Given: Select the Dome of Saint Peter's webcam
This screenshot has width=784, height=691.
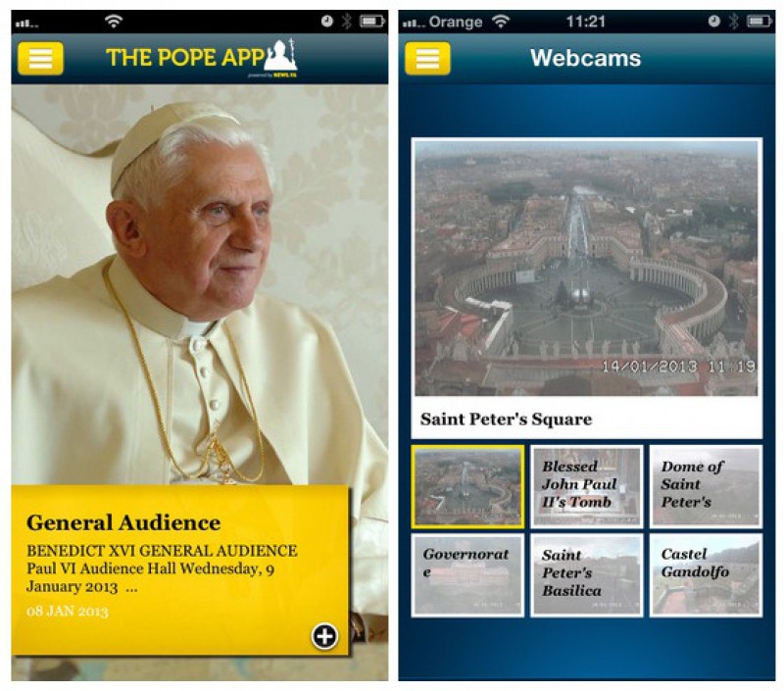Looking at the screenshot, I should (x=706, y=487).
